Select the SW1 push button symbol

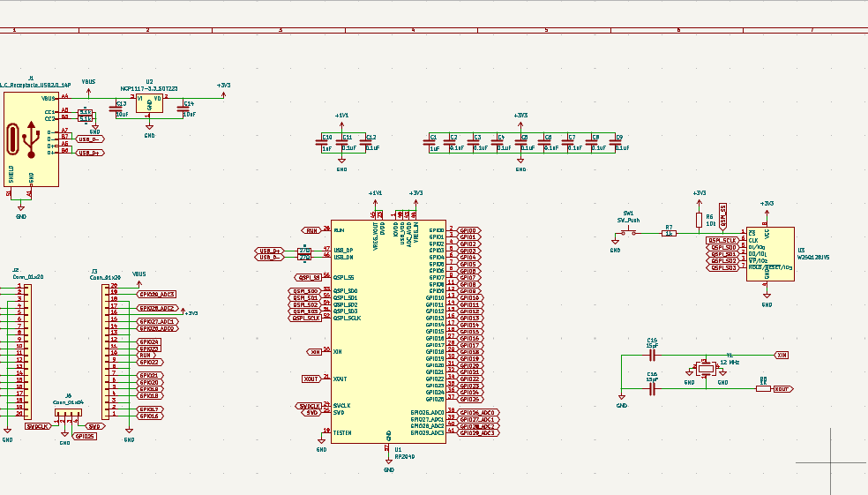[x=628, y=233]
